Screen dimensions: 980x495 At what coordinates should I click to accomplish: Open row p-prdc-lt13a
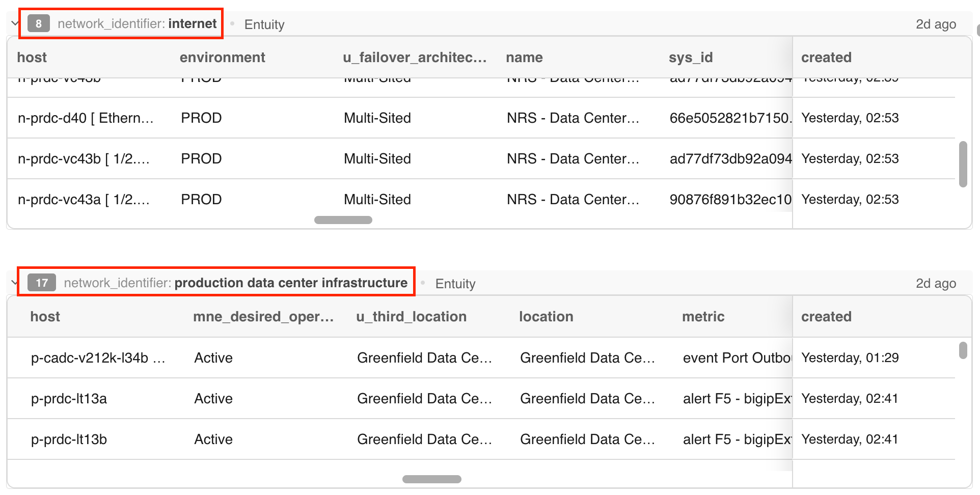[69, 399]
